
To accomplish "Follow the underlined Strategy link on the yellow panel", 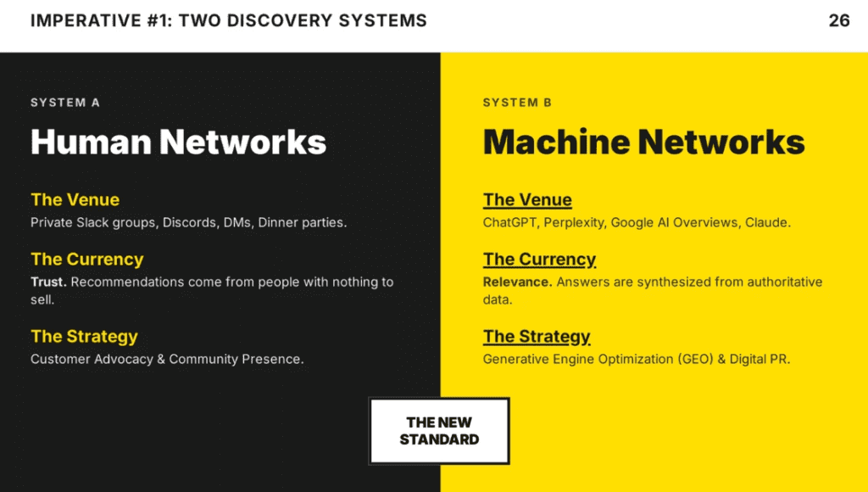I will point(537,337).
